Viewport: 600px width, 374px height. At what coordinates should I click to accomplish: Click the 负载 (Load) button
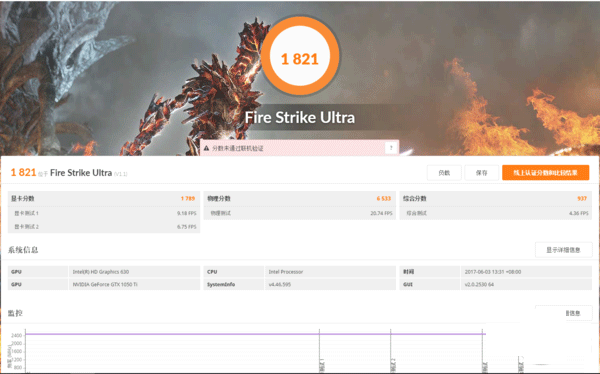point(444,173)
